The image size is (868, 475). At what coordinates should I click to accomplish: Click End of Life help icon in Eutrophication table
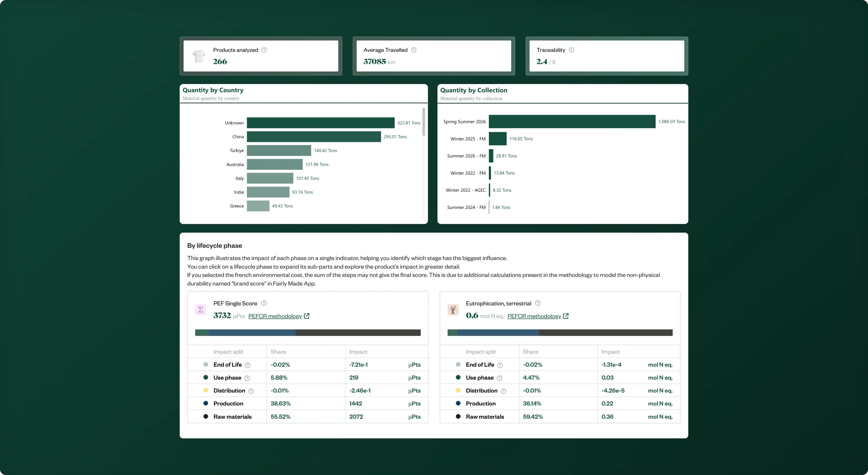[x=500, y=365]
